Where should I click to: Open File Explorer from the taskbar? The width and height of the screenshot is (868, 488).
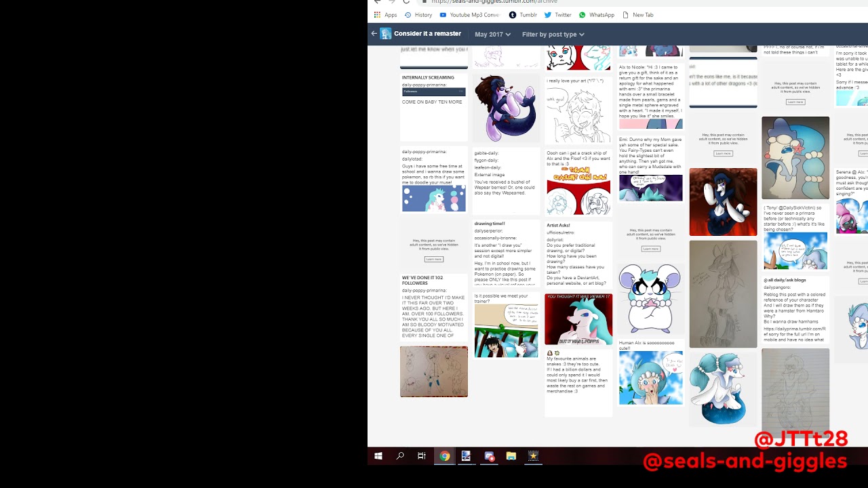pyautogui.click(x=511, y=456)
